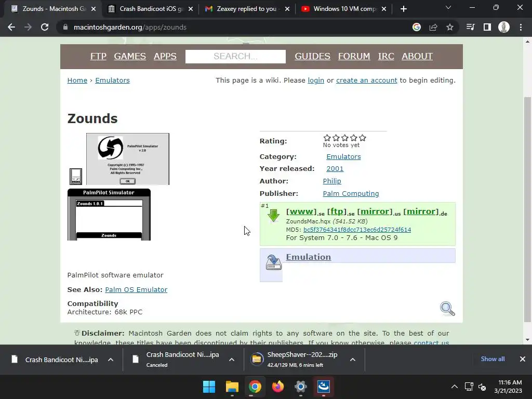Close the Crash Bandicoot iOS tab
This screenshot has width=532, height=399.
[x=191, y=9]
